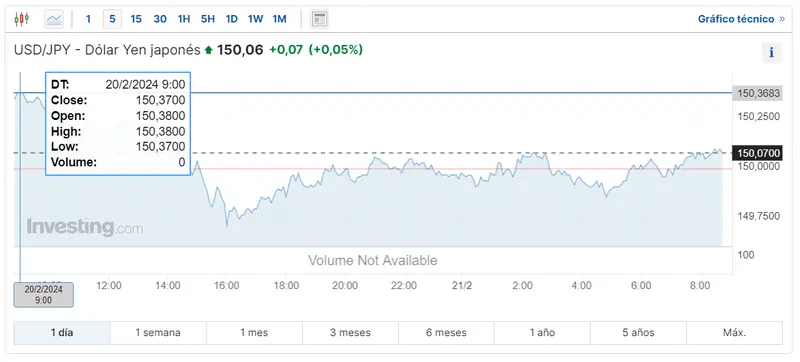Image resolution: width=800 pixels, height=362 pixels.
Task: Select the Máx. range tab
Action: 734,333
